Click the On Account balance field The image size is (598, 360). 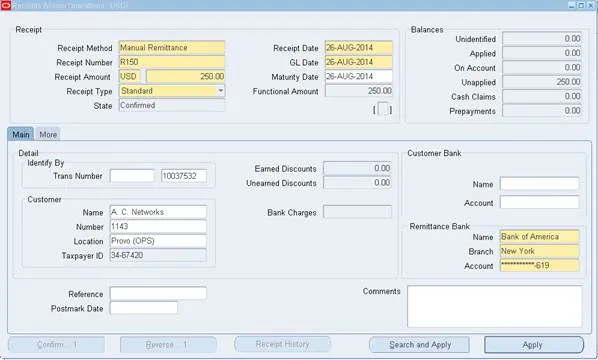[542, 68]
